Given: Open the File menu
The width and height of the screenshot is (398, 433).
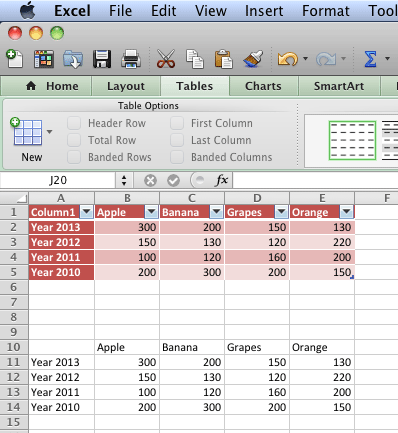Looking at the screenshot, I should point(120,11).
